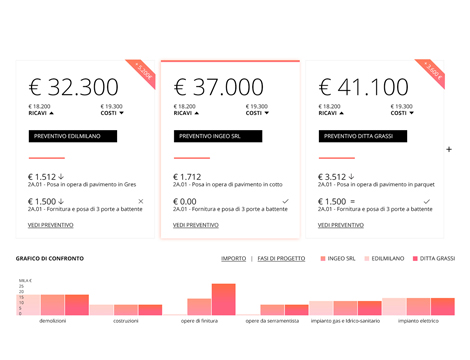Click the down arrow beside Edilmilano € 1.500

coord(61,201)
